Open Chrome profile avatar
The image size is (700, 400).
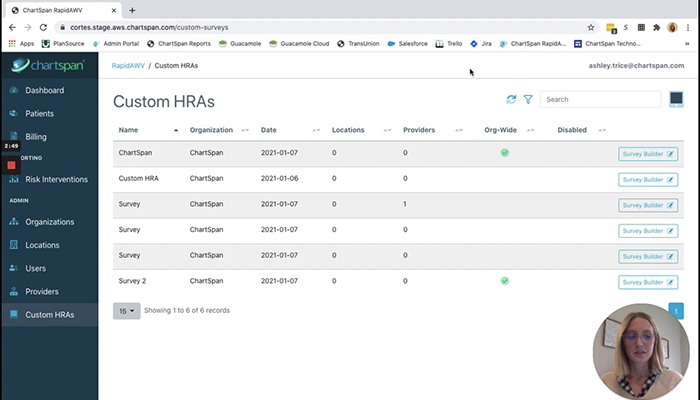click(672, 27)
